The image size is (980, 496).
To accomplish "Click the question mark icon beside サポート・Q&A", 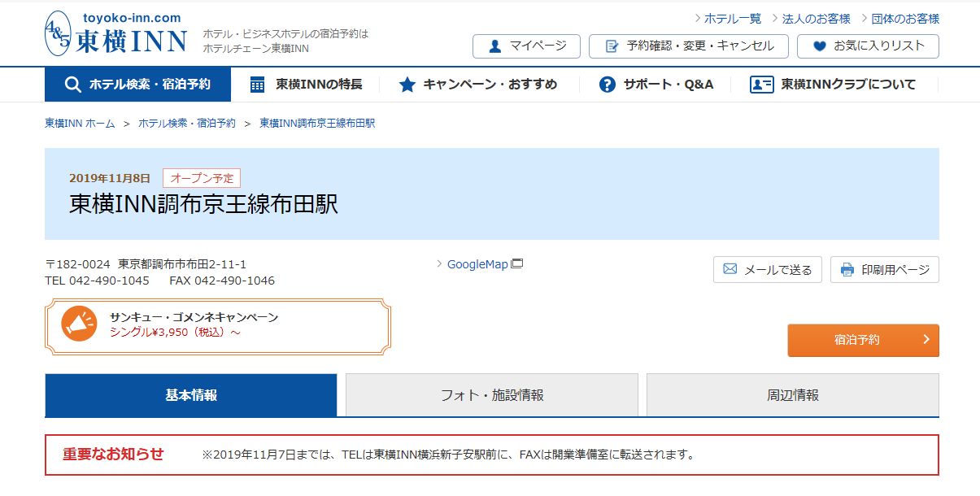I will click(x=607, y=85).
